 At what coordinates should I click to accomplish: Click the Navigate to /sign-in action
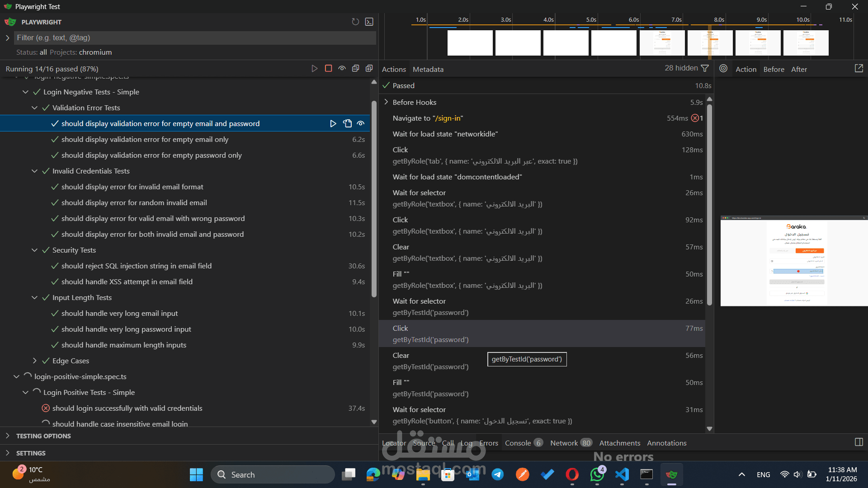pyautogui.click(x=427, y=118)
